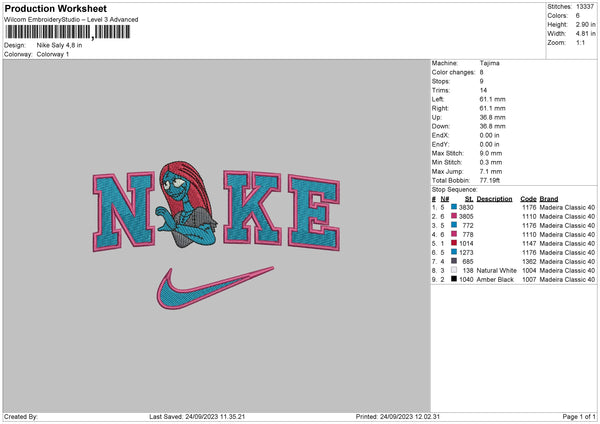The width and height of the screenshot is (600, 424).
Task: Click the letter K in the embroidery design
Action: pyautogui.click(x=253, y=208)
